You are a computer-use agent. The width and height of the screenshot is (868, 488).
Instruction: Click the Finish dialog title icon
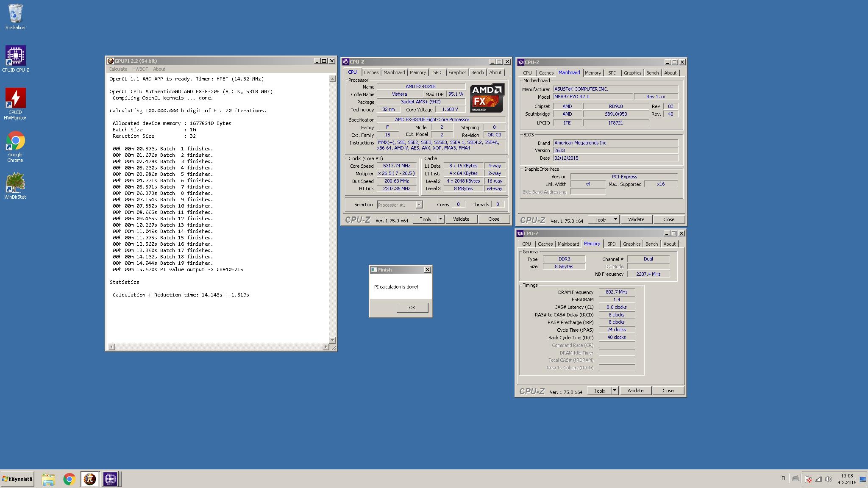pyautogui.click(x=374, y=270)
